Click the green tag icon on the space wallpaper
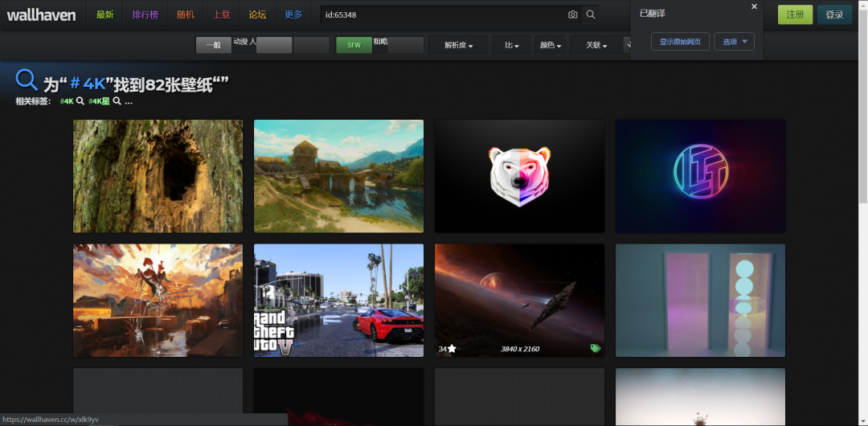 (x=595, y=349)
